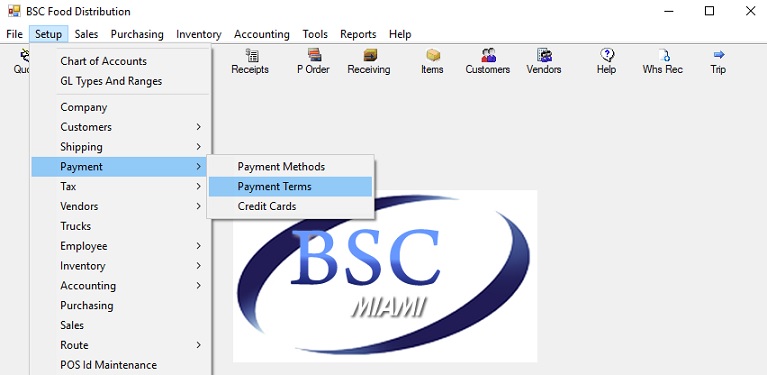
Task: Click the Vendors toolbar icon
Action: [x=544, y=55]
